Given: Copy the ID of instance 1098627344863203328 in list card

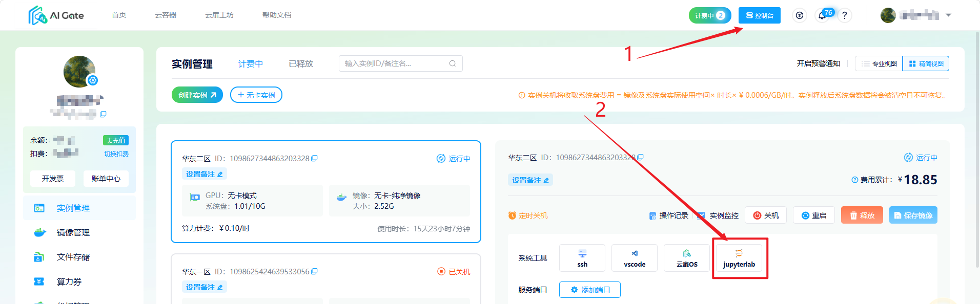Looking at the screenshot, I should [314, 158].
